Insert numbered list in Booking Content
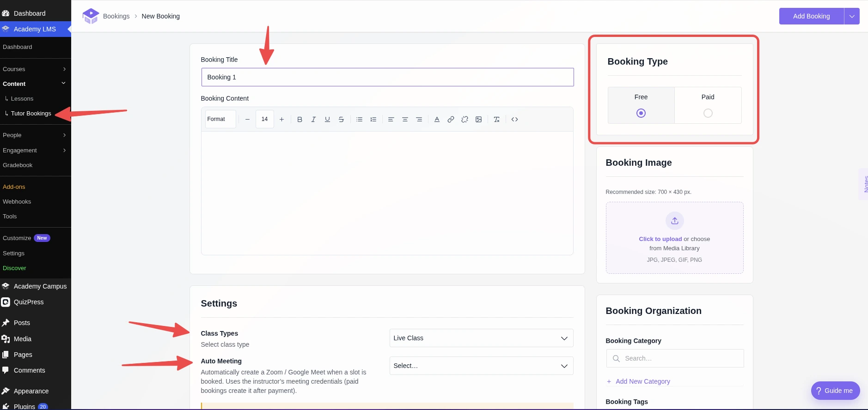 tap(373, 120)
